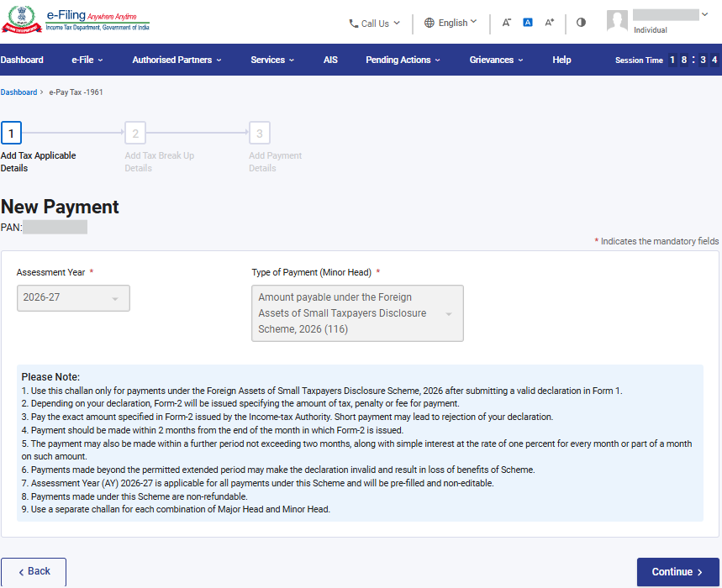Image resolution: width=722 pixels, height=588 pixels.
Task: Click the Dashboard breadcrumb link
Action: pyautogui.click(x=18, y=92)
